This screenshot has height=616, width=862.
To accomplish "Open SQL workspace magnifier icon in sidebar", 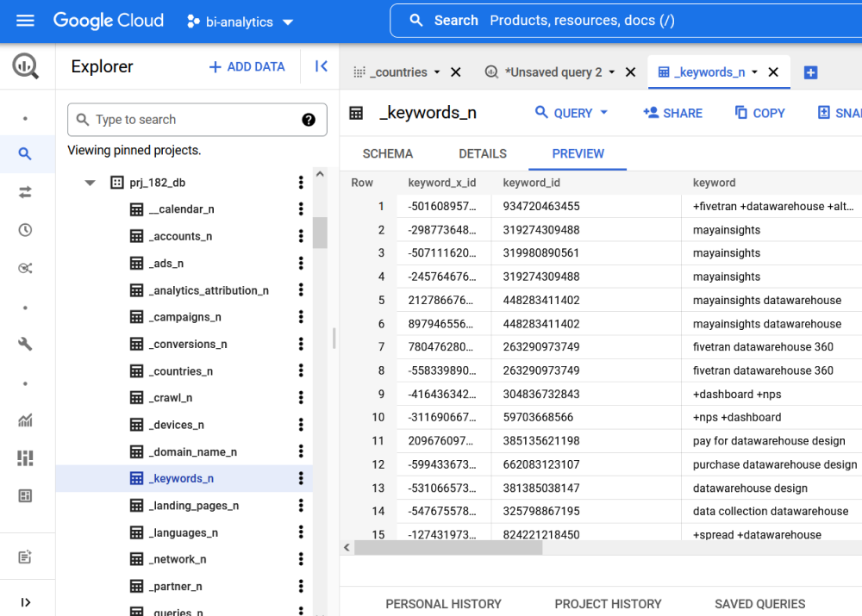I will pyautogui.click(x=25, y=154).
